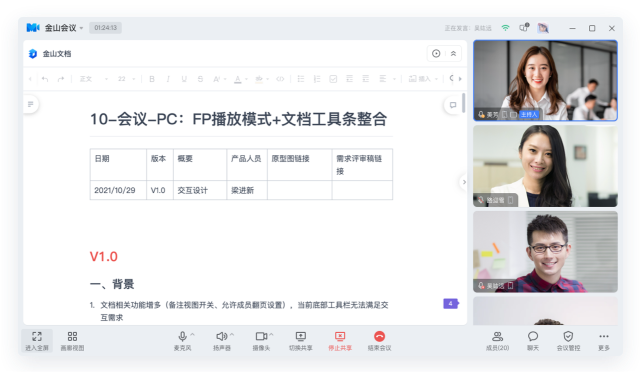Viewport: 641px width, 372px height.
Task: Click the document title heading text
Action: pyautogui.click(x=238, y=119)
